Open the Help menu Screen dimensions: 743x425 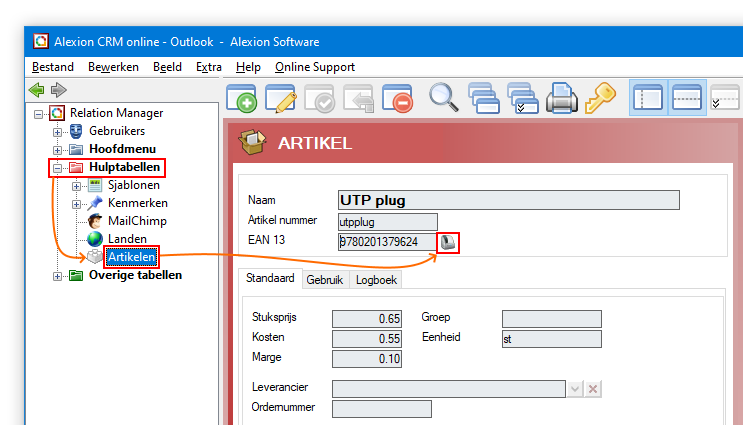(248, 67)
